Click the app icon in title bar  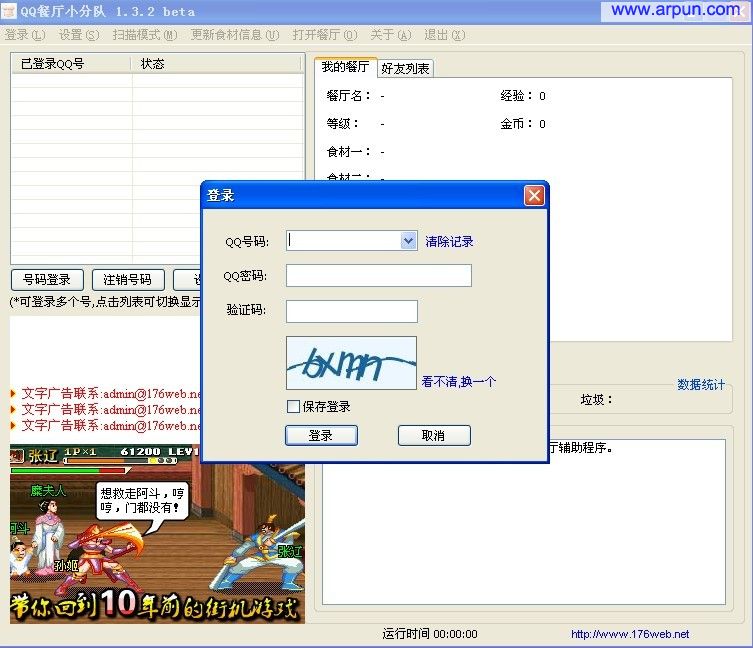tap(9, 11)
